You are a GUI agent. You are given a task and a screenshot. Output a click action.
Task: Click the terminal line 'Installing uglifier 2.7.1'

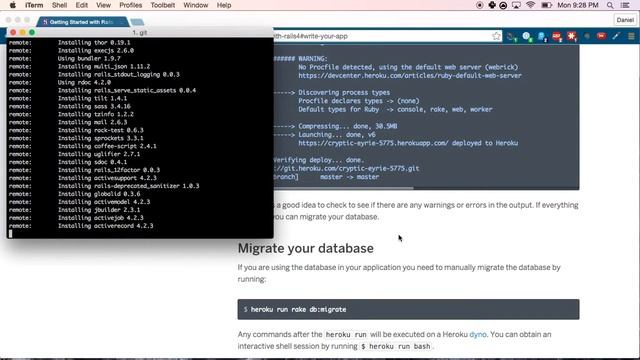pos(99,154)
